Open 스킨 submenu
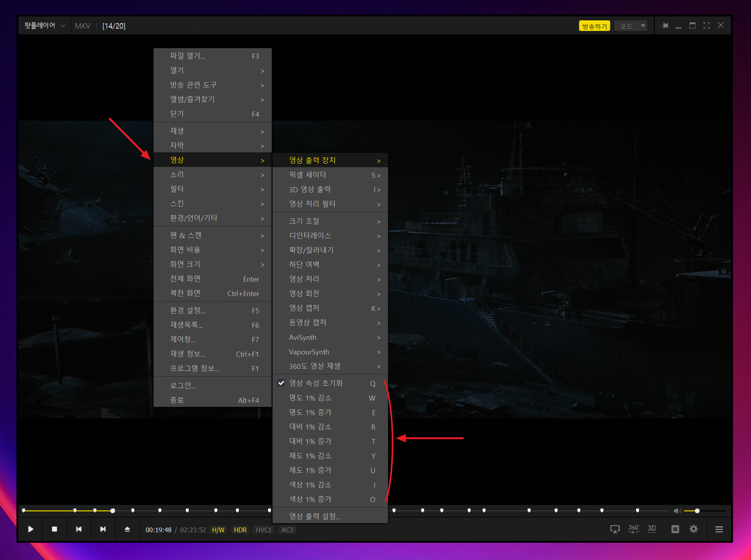 point(213,204)
